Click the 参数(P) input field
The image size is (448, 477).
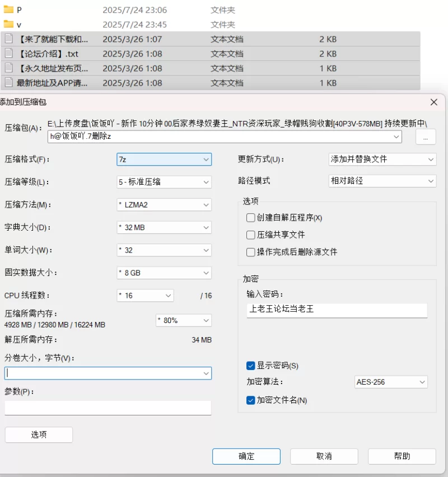pos(108,408)
